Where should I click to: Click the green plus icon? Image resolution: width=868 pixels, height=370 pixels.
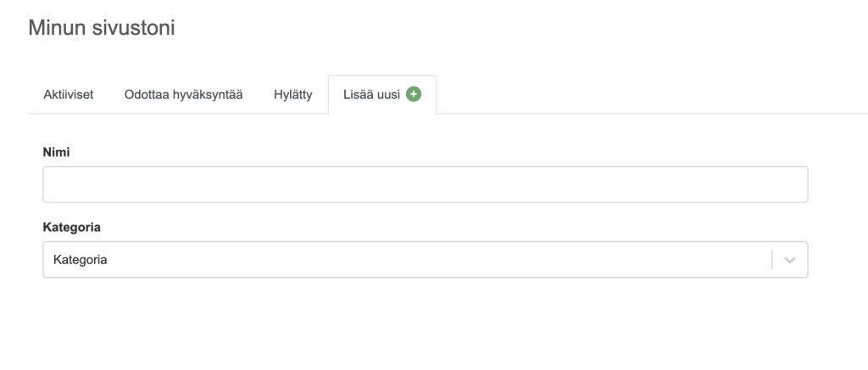point(414,94)
